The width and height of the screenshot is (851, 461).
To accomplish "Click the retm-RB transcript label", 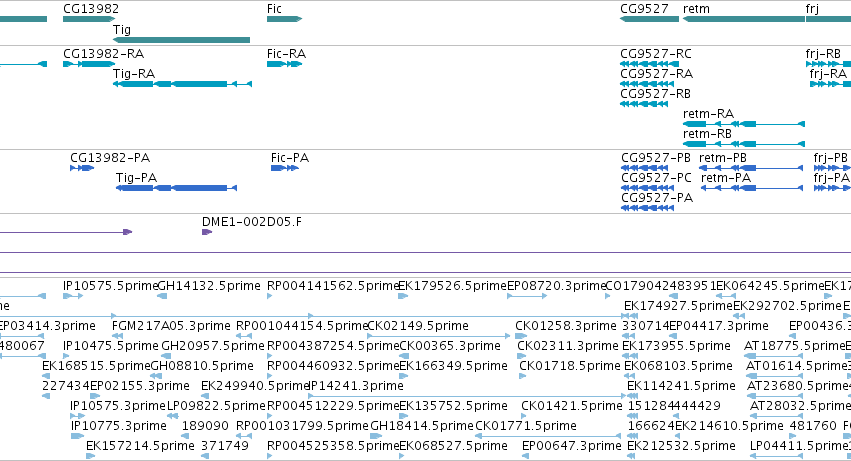I will 707,134.
